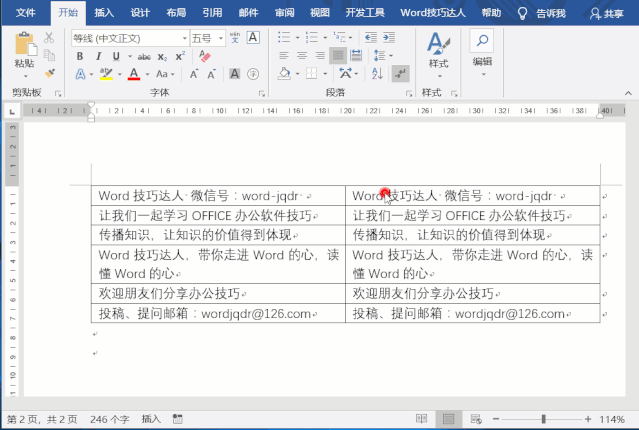Open font color dropdown arrow

click(x=147, y=74)
